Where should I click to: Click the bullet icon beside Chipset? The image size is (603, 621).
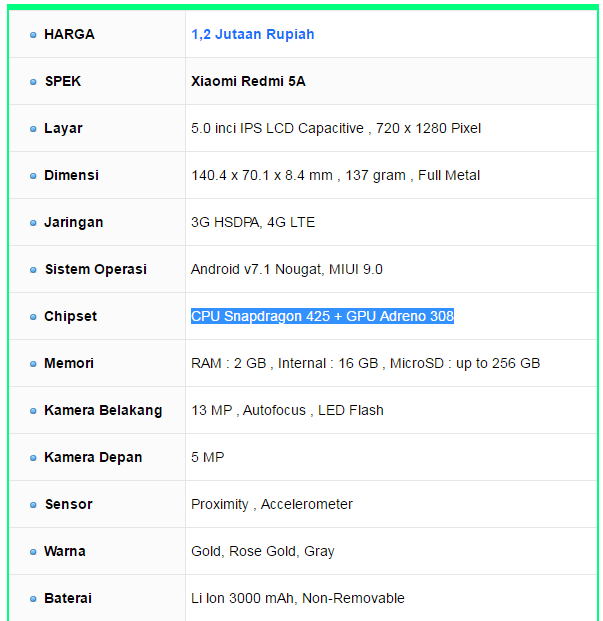coord(33,317)
